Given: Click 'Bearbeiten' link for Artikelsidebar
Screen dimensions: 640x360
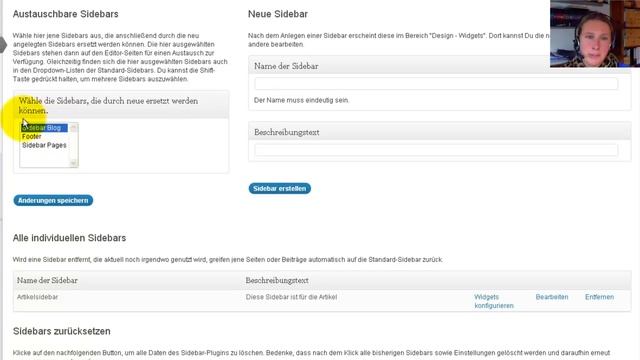Looking at the screenshot, I should click(552, 297).
